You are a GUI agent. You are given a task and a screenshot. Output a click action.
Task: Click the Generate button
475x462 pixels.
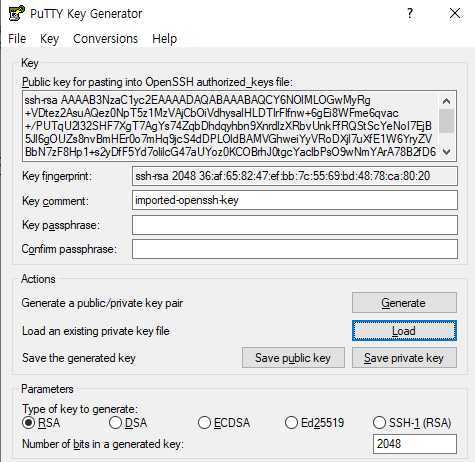(404, 303)
